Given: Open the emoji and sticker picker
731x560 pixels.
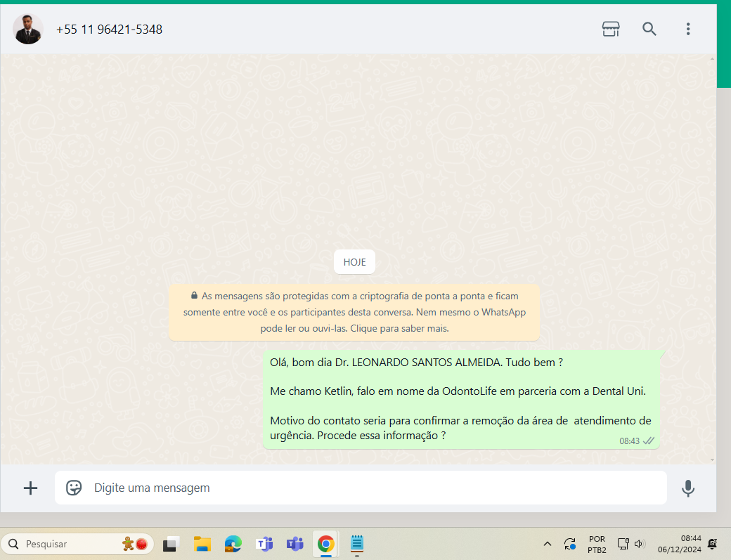Looking at the screenshot, I should pos(74,488).
